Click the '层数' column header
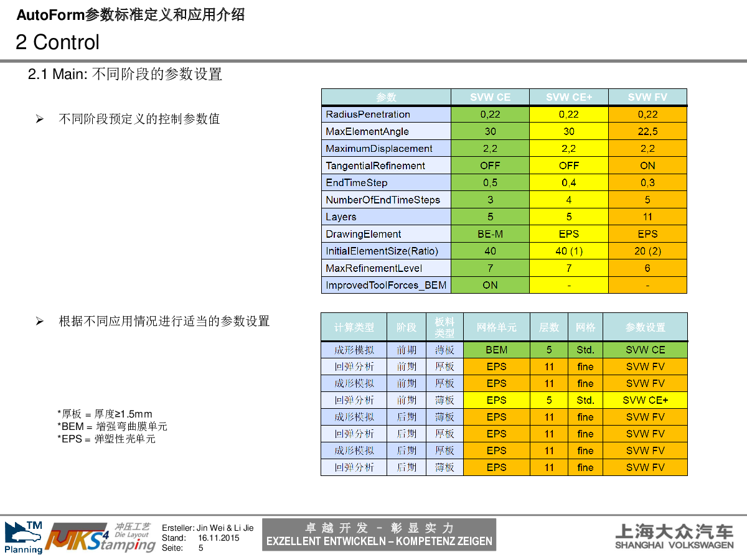The image size is (747, 560). (x=549, y=327)
